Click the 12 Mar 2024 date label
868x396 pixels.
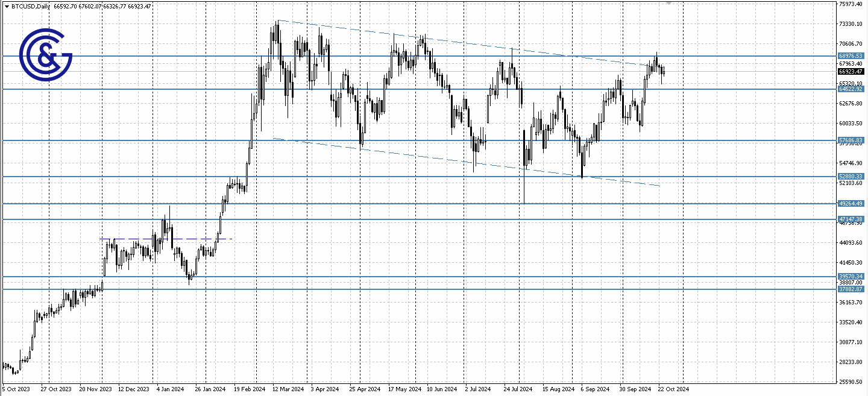(288, 389)
